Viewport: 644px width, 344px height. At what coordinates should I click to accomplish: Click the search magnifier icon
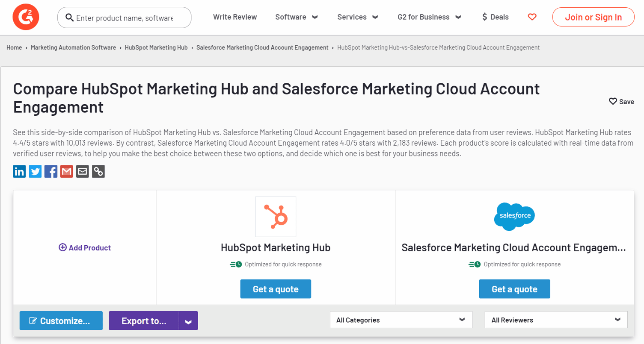coord(70,17)
